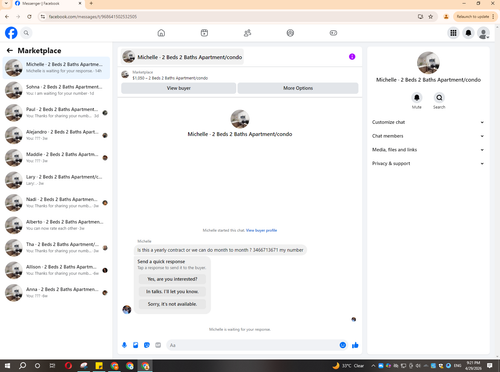
Task: Open the Allison conversation
Action: point(56,270)
